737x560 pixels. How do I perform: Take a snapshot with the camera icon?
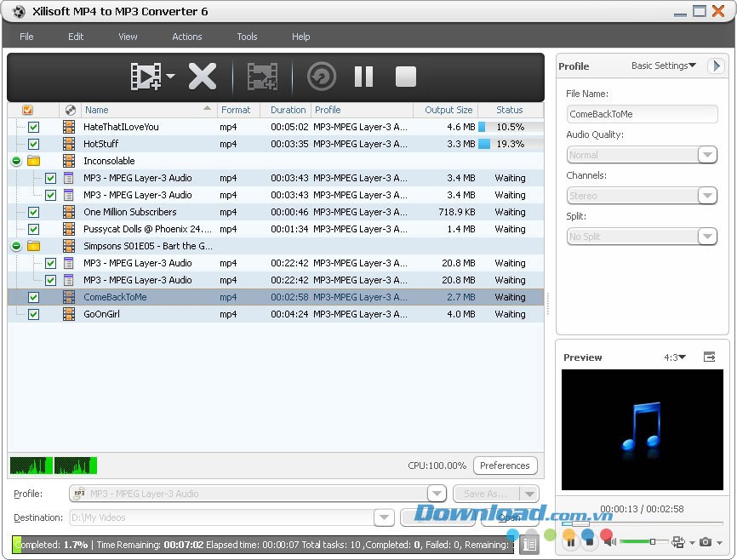point(706,542)
